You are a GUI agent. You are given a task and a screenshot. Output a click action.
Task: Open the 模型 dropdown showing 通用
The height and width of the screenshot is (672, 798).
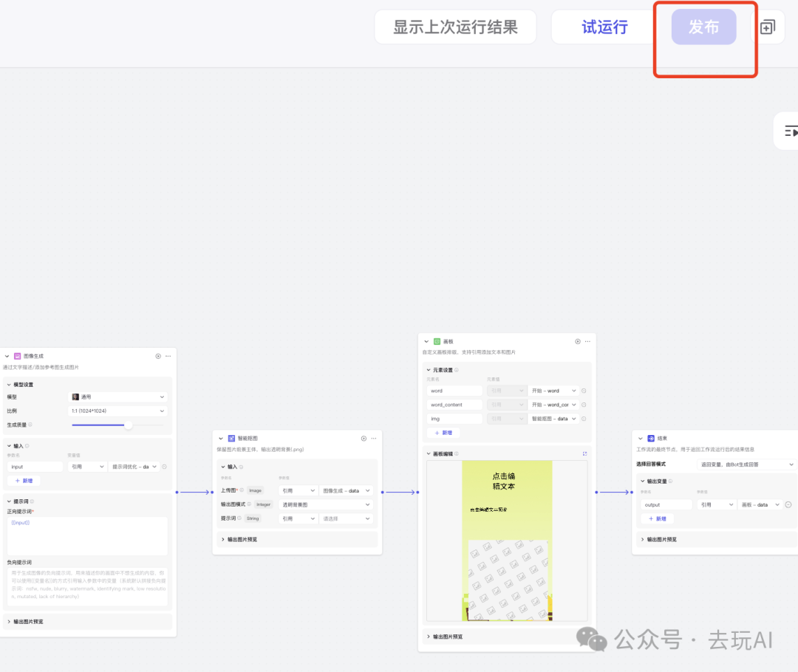pos(118,397)
